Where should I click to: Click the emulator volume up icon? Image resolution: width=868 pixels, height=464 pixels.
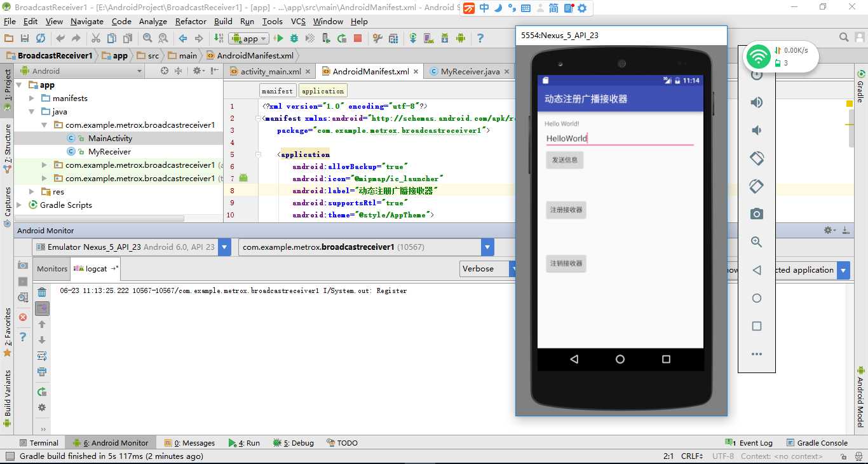(756, 102)
